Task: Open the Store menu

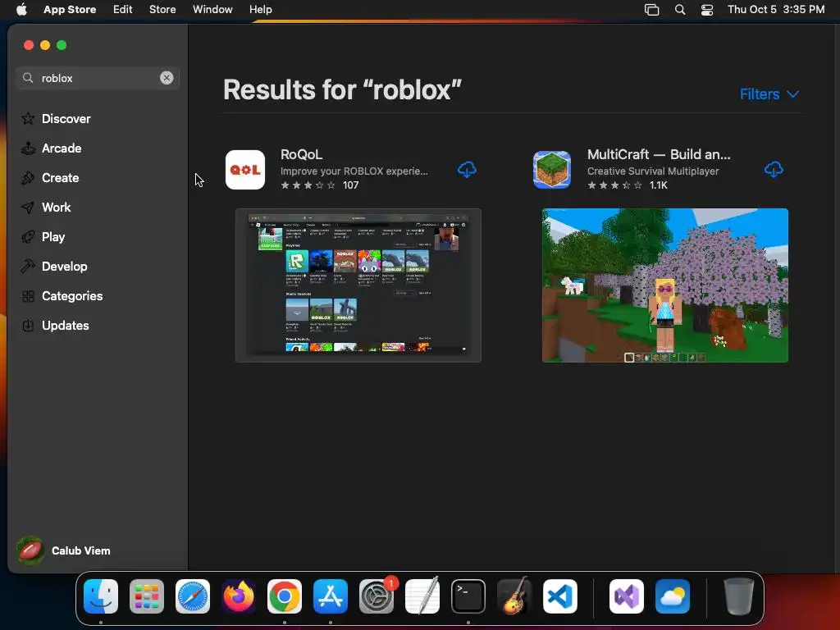Action: coord(162,9)
